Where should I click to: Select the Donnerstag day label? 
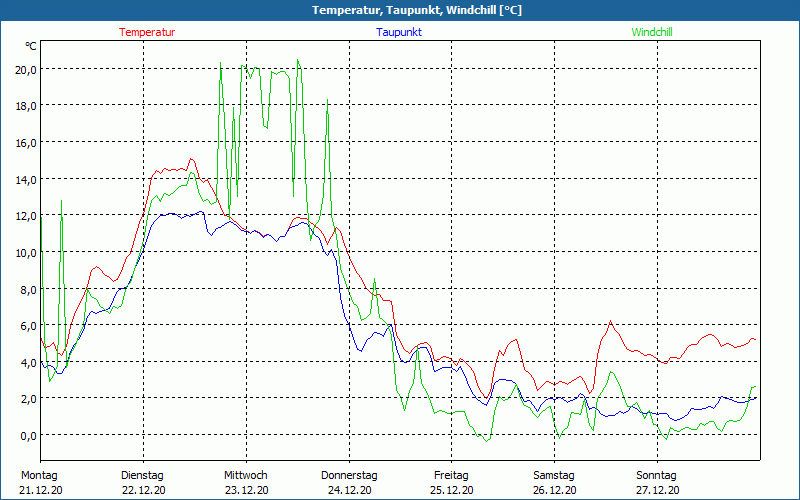coord(349,475)
